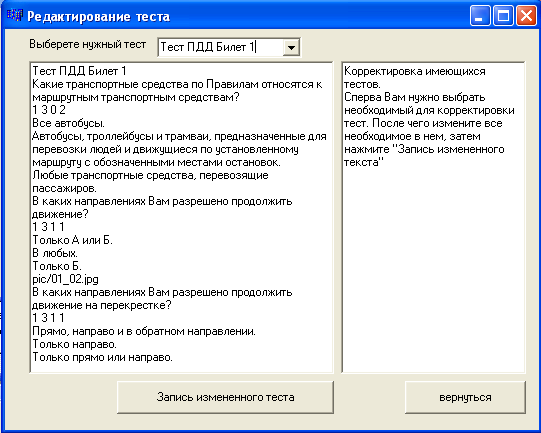This screenshot has height=433, width=541.
Task: Click the line 'Любые транспортные средства, перевозящие'
Action: [150, 175]
